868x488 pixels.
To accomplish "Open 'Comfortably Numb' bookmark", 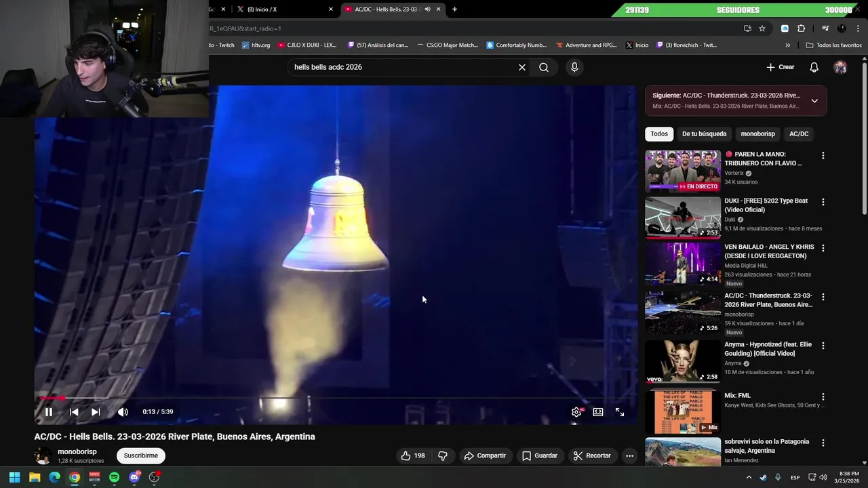I will (x=516, y=45).
